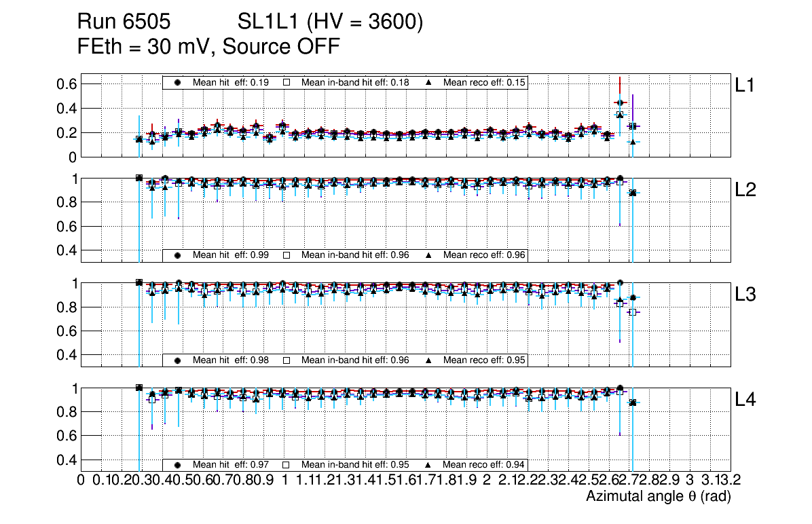Viewport: 812px width, 524px height.
Task: Click the L4 panel label
Action: point(745,400)
